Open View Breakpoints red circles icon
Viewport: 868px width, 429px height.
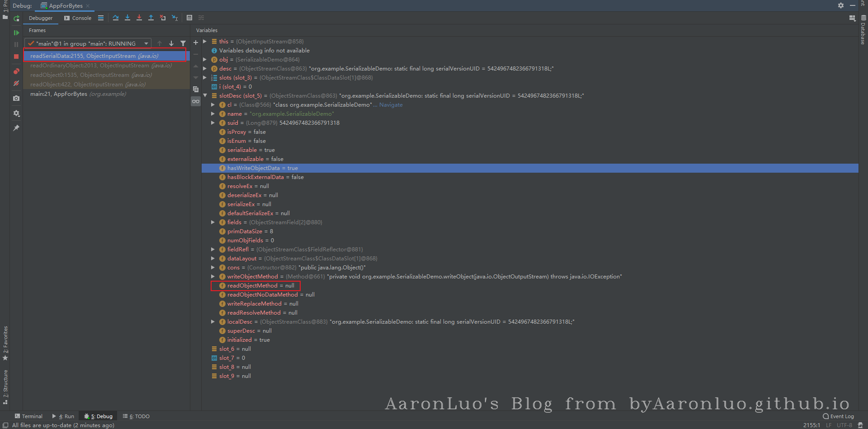[x=16, y=71]
